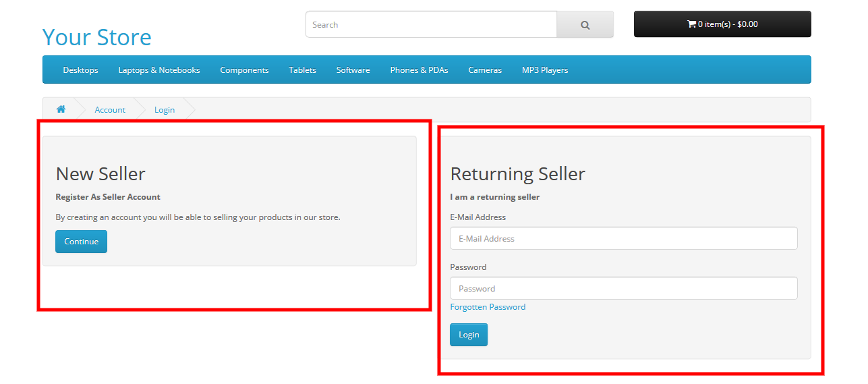Focus the E-Mail Address input field
Image resolution: width=868 pixels, height=384 pixels.
(x=624, y=238)
